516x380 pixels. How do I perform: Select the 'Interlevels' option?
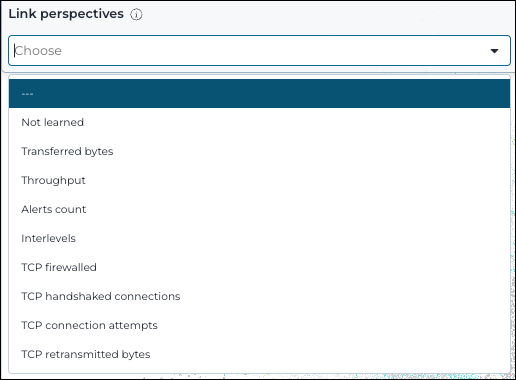point(259,238)
